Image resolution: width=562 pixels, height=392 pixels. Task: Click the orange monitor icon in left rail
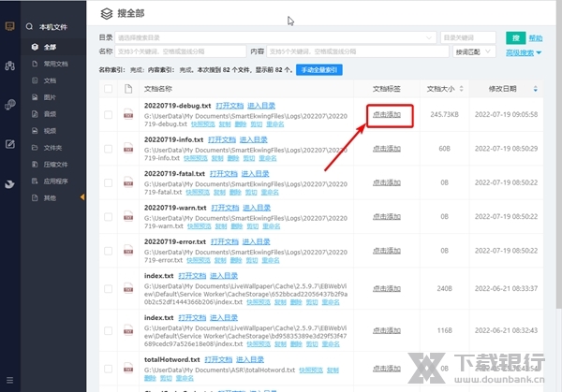click(x=9, y=26)
